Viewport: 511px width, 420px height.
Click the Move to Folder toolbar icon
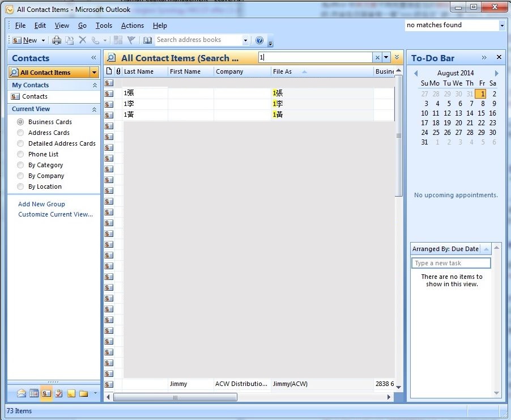pos(70,40)
